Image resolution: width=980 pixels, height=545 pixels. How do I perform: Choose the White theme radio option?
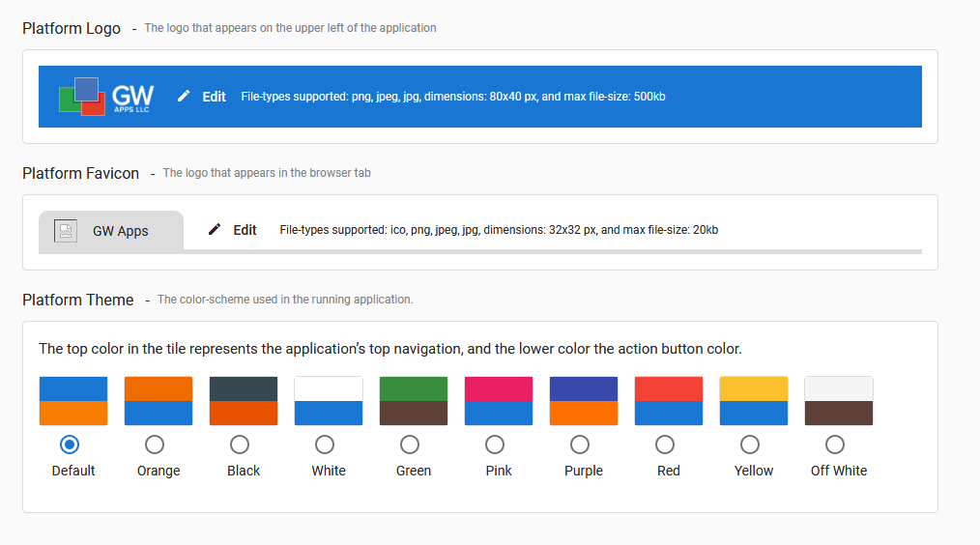pyautogui.click(x=325, y=445)
